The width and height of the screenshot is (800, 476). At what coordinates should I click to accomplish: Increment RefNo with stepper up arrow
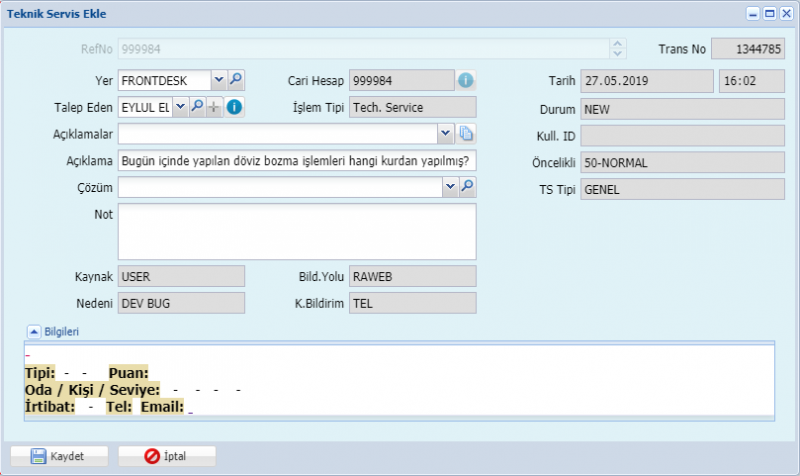[617, 44]
